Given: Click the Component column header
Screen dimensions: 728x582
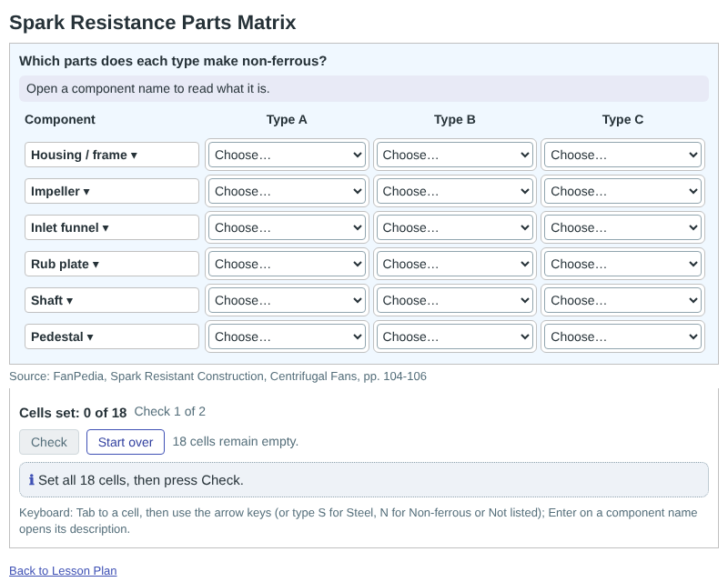Looking at the screenshot, I should [60, 120].
